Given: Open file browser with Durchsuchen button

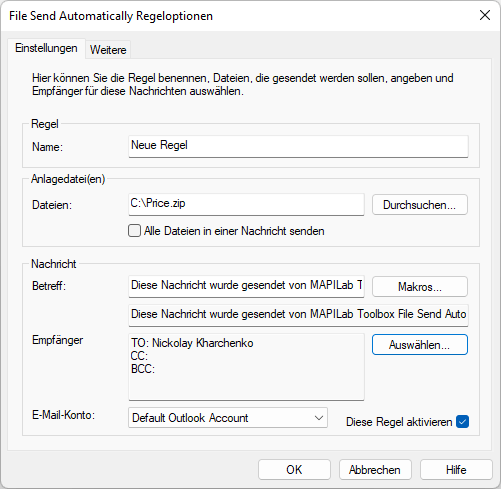Looking at the screenshot, I should tap(420, 205).
